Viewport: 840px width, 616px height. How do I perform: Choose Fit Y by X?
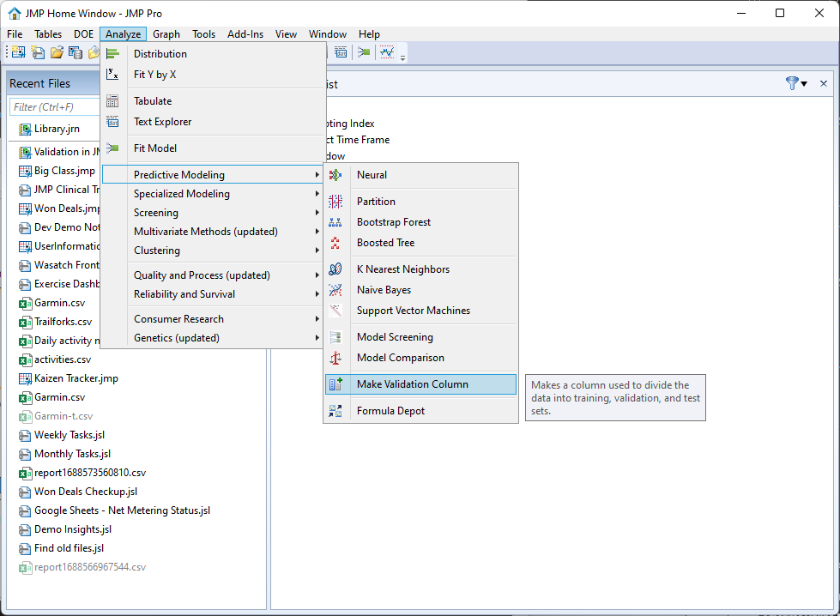pyautogui.click(x=214, y=75)
